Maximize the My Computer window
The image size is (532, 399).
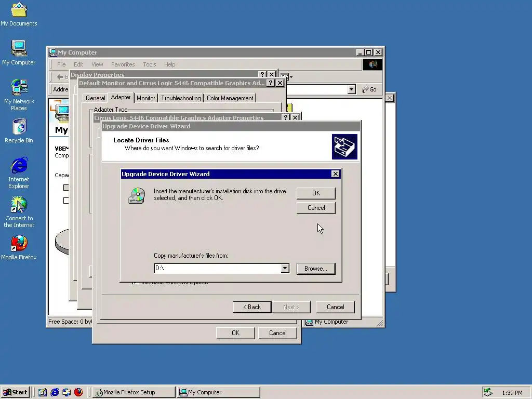369,52
